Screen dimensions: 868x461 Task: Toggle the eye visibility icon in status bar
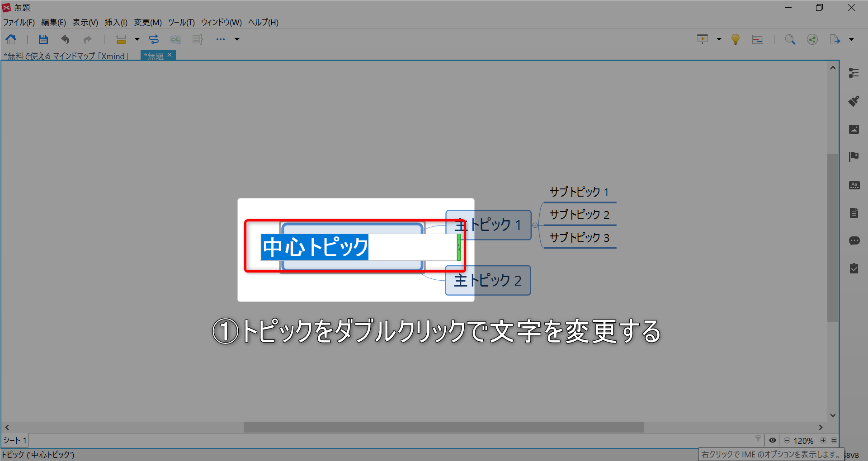773,440
